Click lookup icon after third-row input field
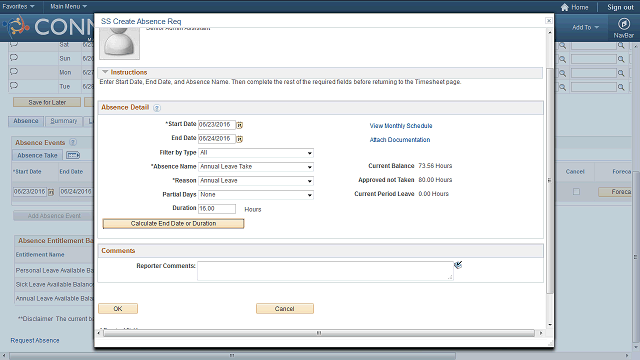Image resolution: width=640 pixels, height=360 pixels. (x=621, y=73)
